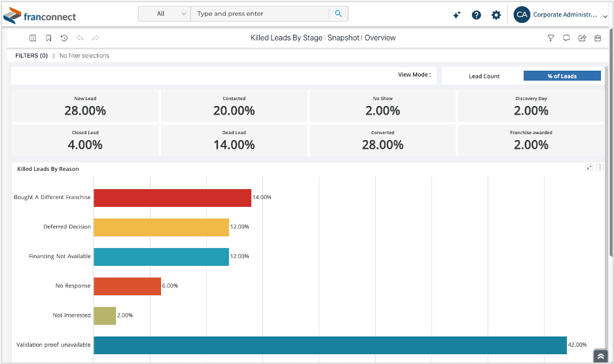Click the Validation proof unavailable bar

[x=329, y=345]
